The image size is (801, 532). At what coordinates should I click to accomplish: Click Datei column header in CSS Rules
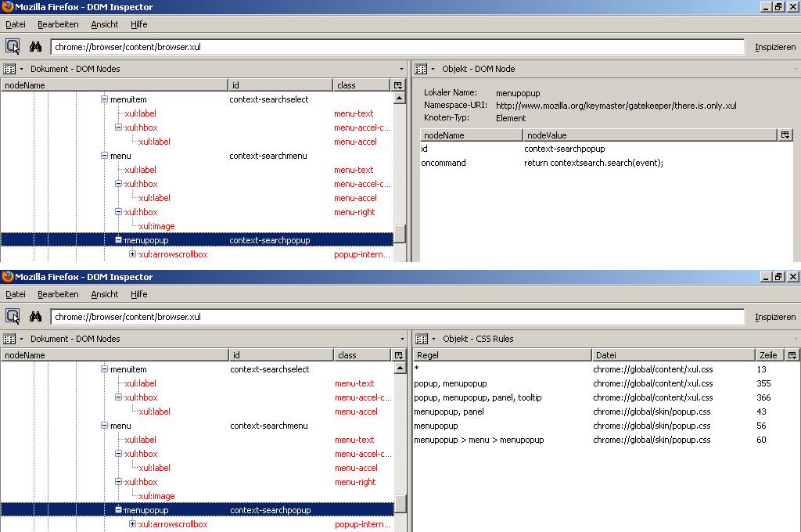[x=673, y=354]
